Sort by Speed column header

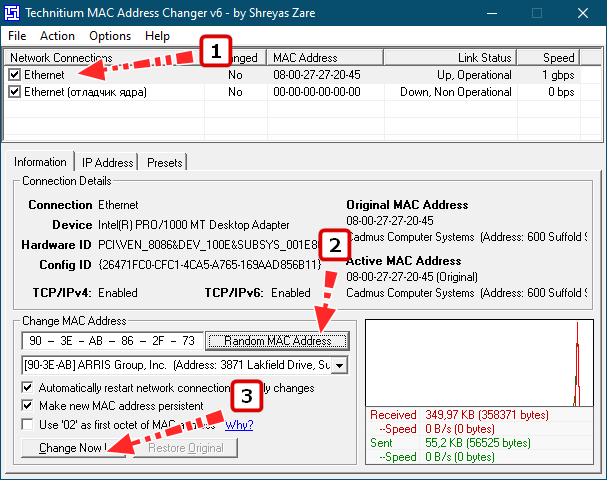tap(549, 58)
